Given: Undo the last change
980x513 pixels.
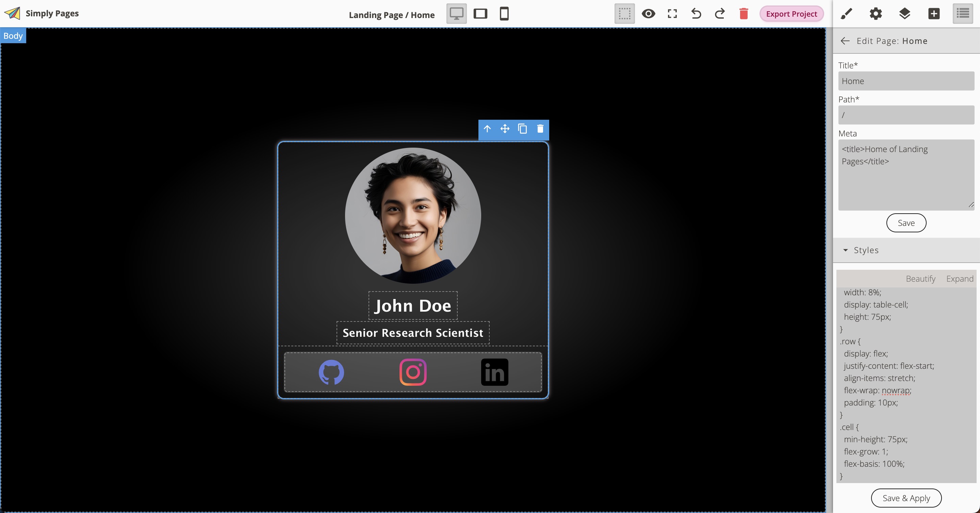Looking at the screenshot, I should pyautogui.click(x=696, y=14).
